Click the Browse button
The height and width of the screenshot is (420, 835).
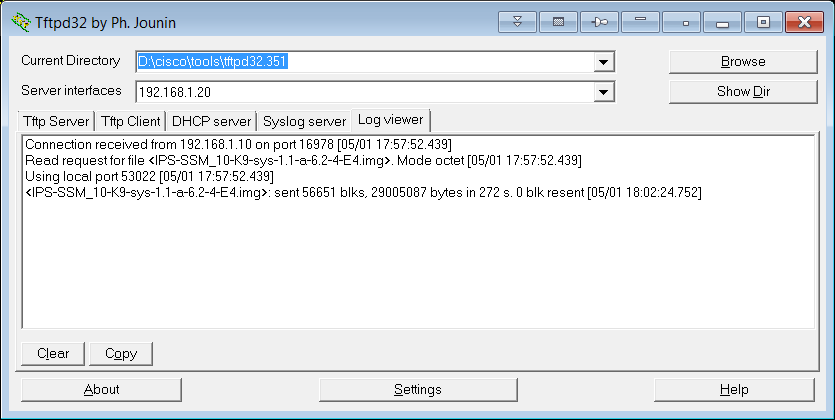pyautogui.click(x=743, y=62)
